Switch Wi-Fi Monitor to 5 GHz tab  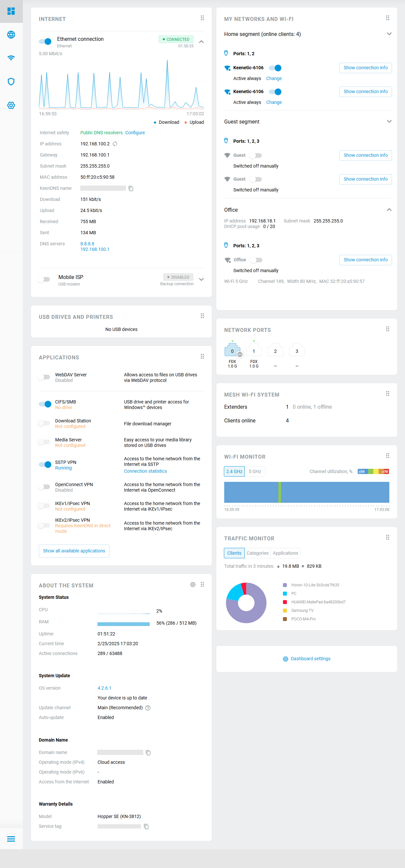(x=255, y=471)
